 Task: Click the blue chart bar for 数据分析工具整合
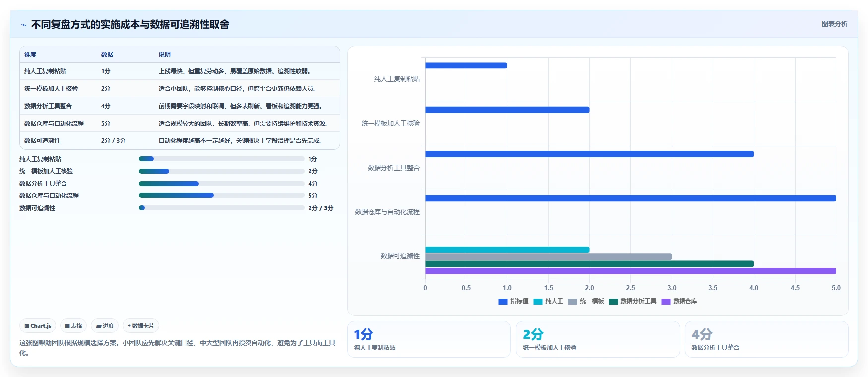click(589, 154)
